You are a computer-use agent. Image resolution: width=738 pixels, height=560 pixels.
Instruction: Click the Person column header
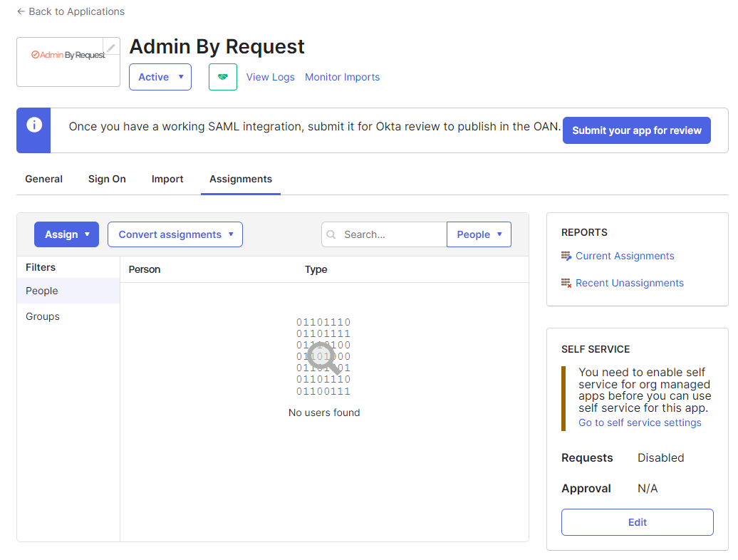145,269
